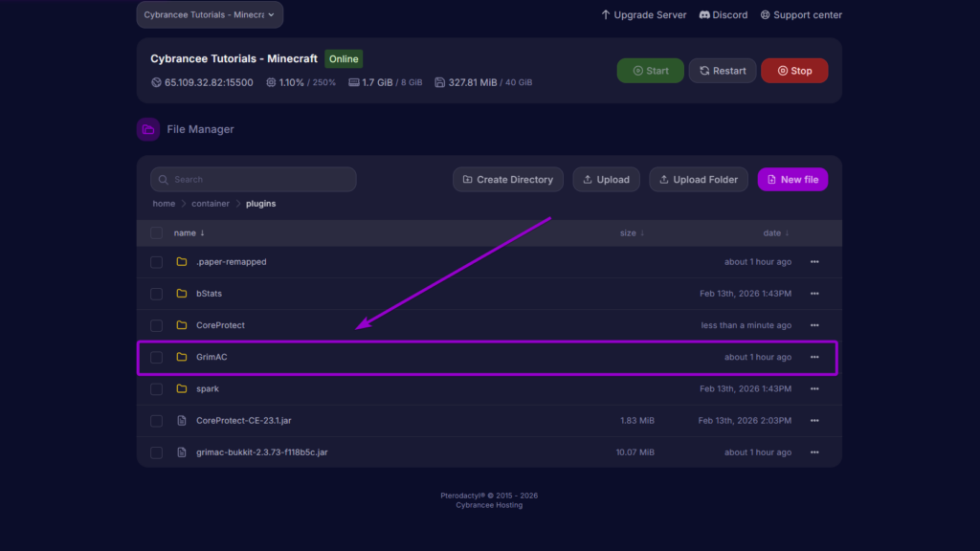Sort files by clicking the name column arrow

200,232
